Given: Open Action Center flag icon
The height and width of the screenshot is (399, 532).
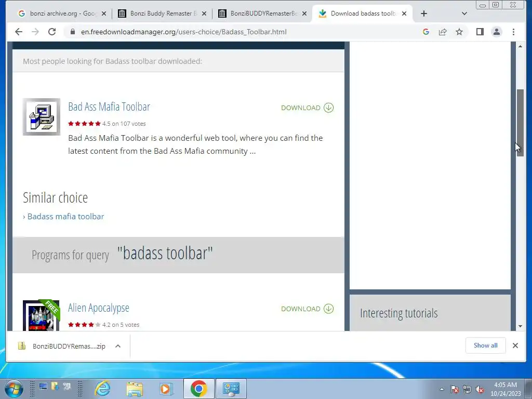Looking at the screenshot, I should pyautogui.click(x=455, y=390).
